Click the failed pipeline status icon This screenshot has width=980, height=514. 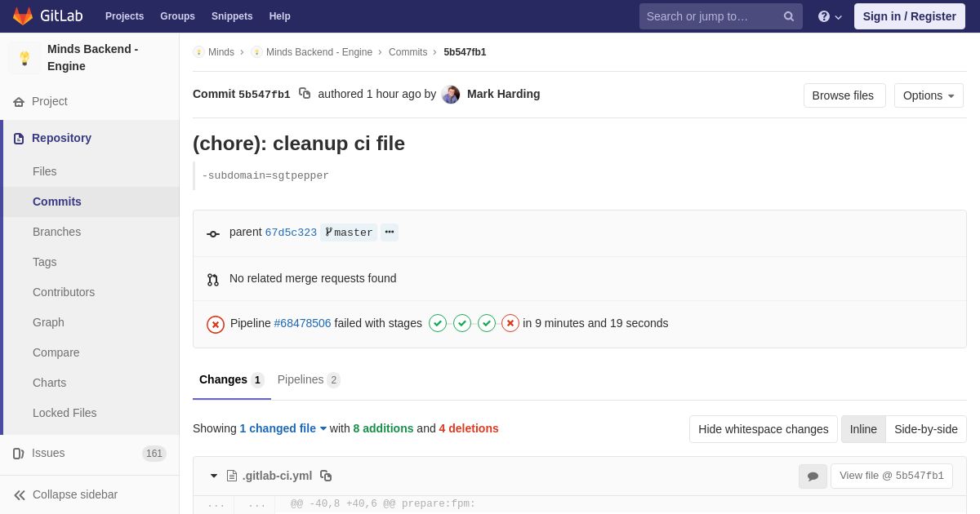pos(216,325)
